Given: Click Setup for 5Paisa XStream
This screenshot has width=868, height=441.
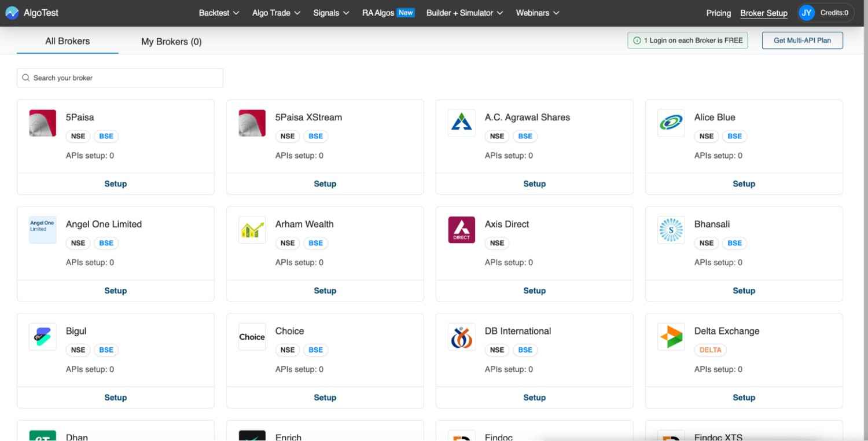Looking at the screenshot, I should tap(325, 183).
